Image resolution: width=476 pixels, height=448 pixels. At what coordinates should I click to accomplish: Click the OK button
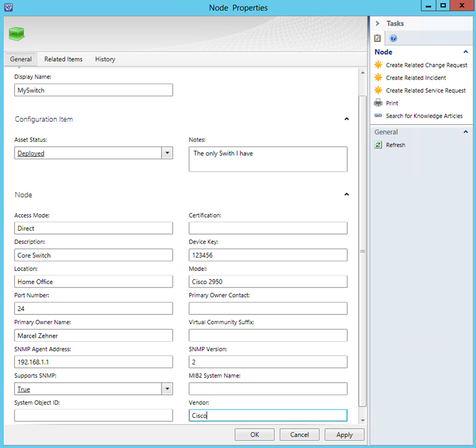(254, 435)
